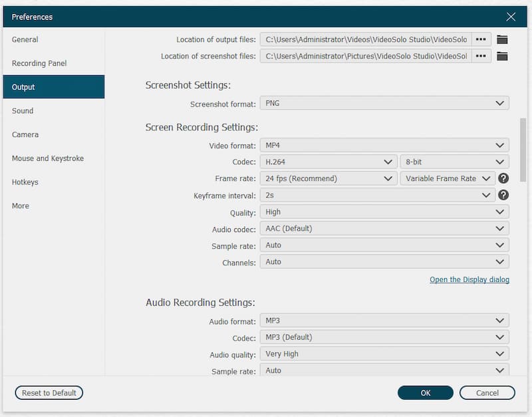This screenshot has height=417, width=532.
Task: Open the Hotkeys tab
Action: (x=54, y=182)
